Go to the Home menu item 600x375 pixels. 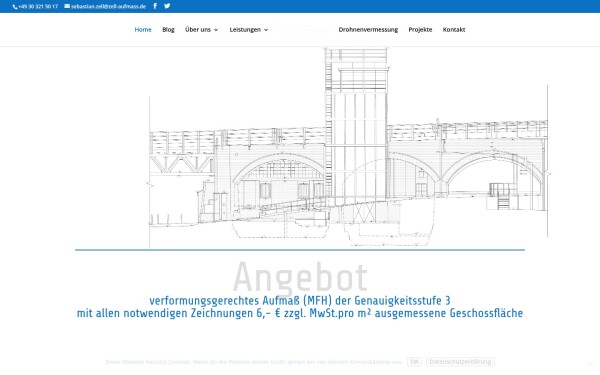click(x=143, y=29)
